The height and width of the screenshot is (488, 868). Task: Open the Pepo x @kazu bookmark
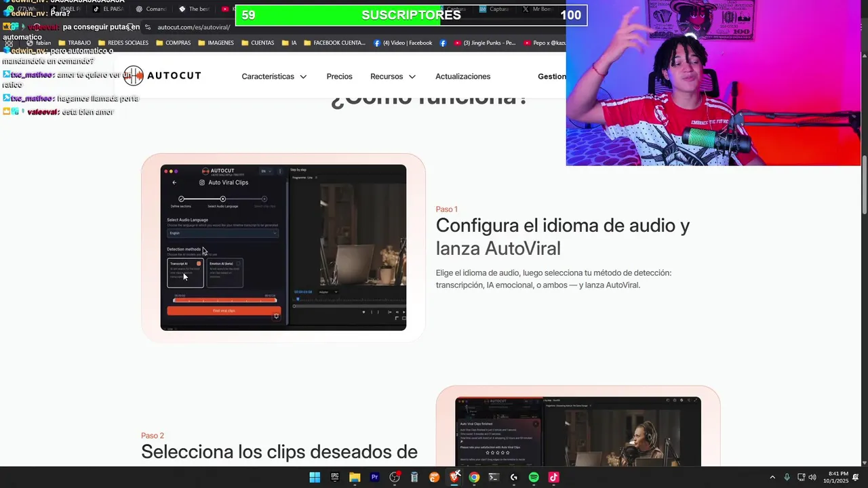click(x=545, y=43)
